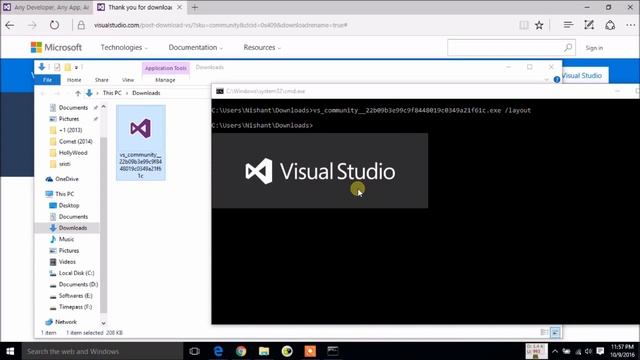Open the File menu in Explorer
The width and height of the screenshot is (640, 360).
pyautogui.click(x=47, y=80)
